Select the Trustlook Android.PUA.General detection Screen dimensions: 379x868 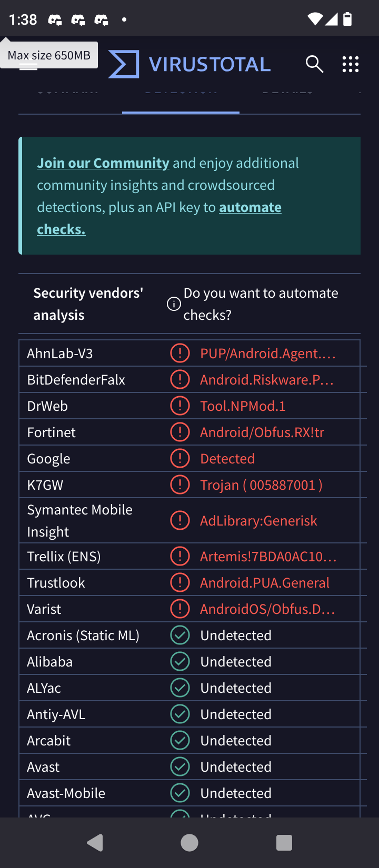click(x=264, y=583)
